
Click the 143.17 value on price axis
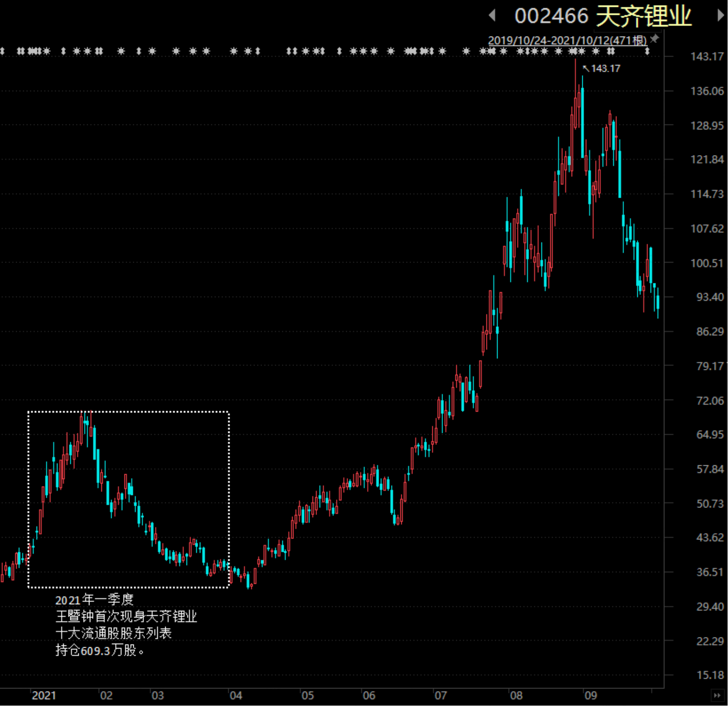click(707, 57)
